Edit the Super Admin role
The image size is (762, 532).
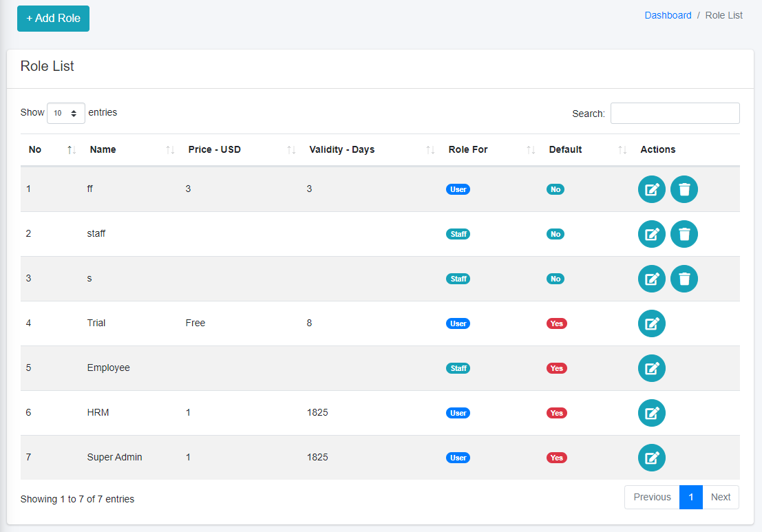651,458
